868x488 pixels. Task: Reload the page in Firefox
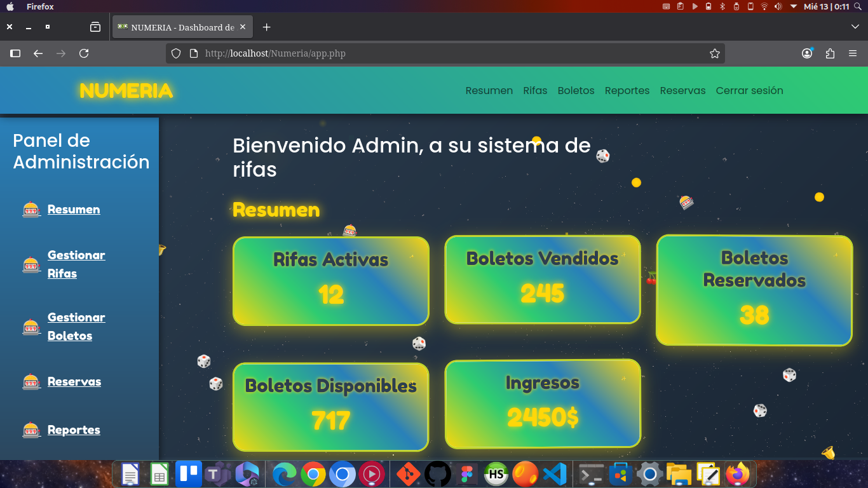point(84,53)
